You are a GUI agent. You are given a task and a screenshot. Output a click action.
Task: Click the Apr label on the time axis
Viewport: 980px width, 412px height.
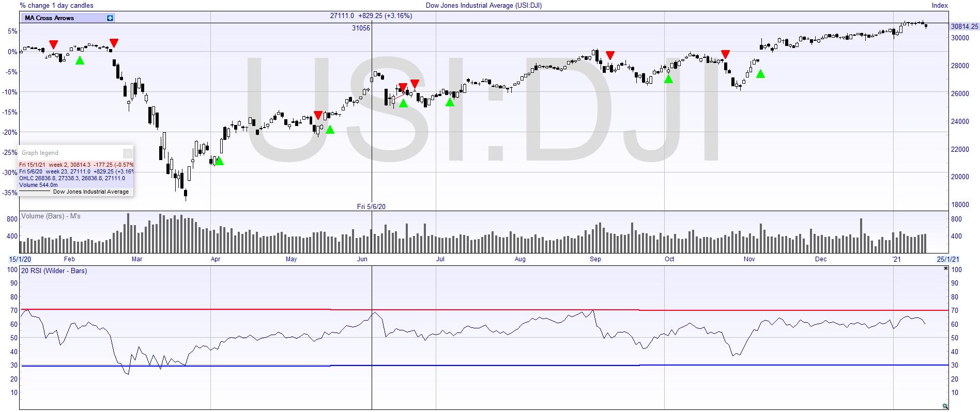pos(216,259)
